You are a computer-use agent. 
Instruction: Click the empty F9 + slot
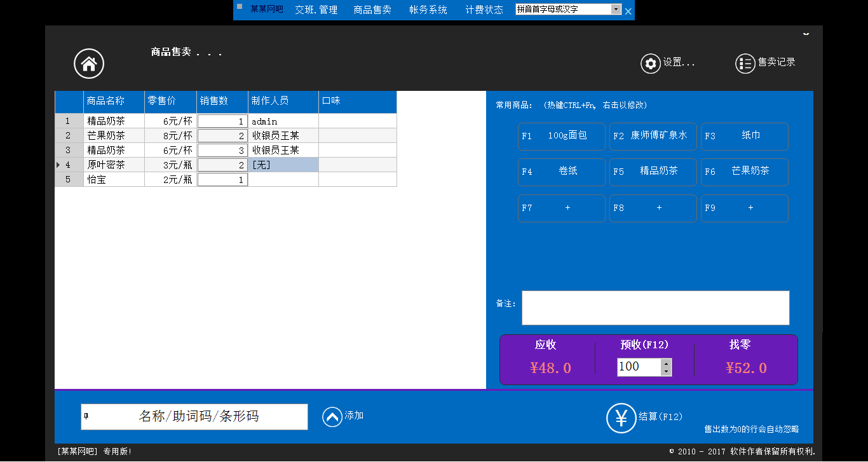745,208
